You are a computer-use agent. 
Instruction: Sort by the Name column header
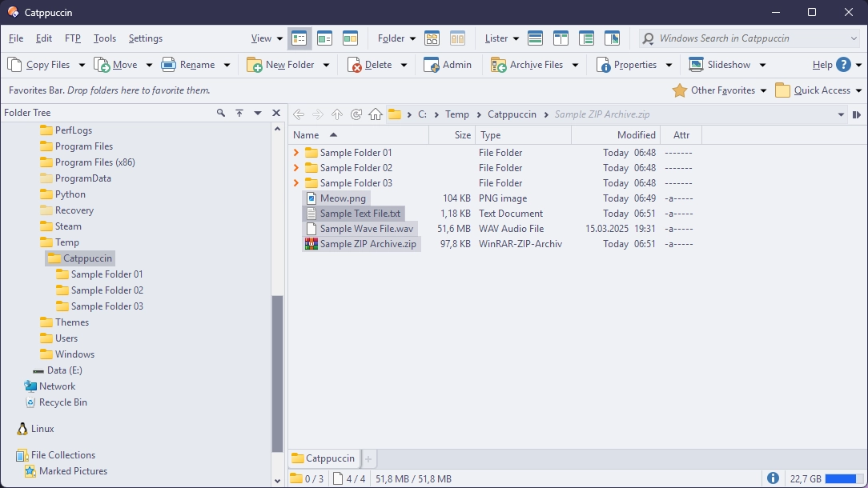(359, 135)
